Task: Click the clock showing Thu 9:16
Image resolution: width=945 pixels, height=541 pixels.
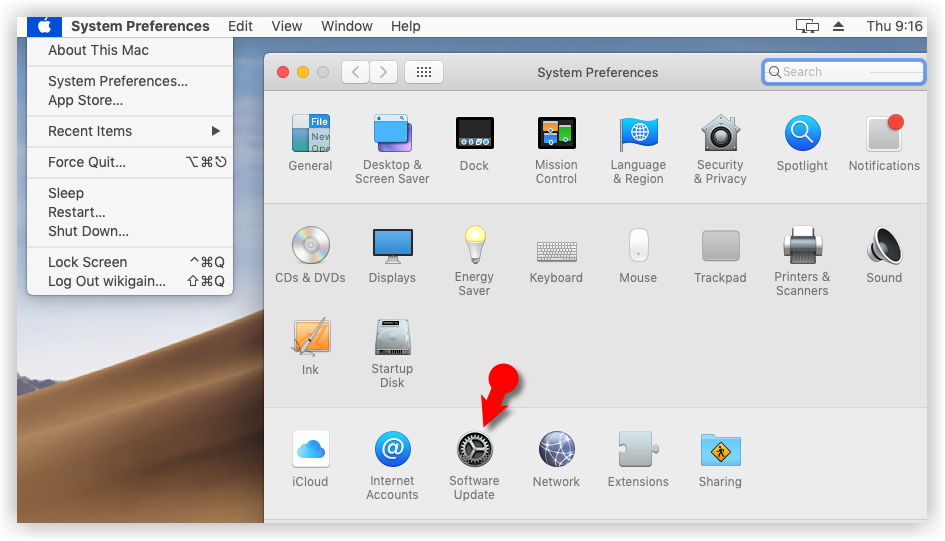Action: click(894, 27)
